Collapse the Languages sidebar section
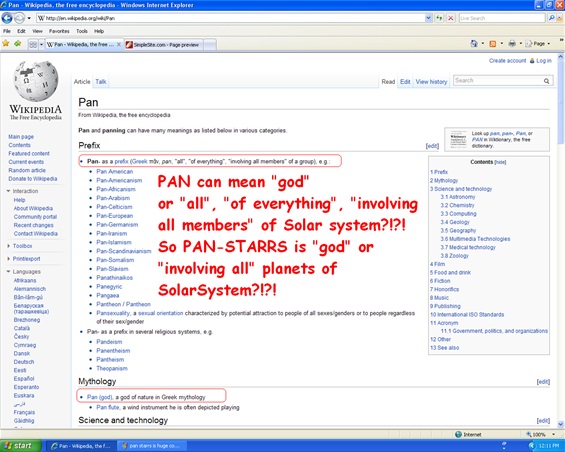This screenshot has width=565, height=452. (x=24, y=272)
